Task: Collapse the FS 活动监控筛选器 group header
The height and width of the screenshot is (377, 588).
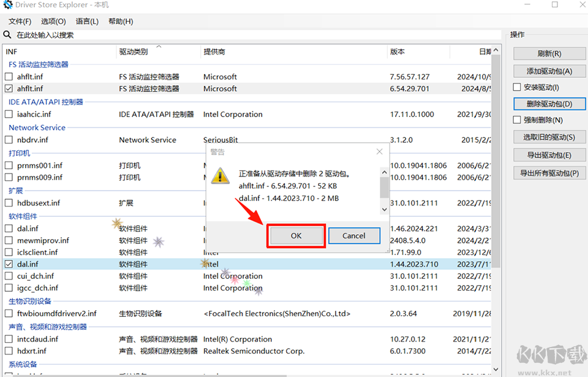Action: 38,64
